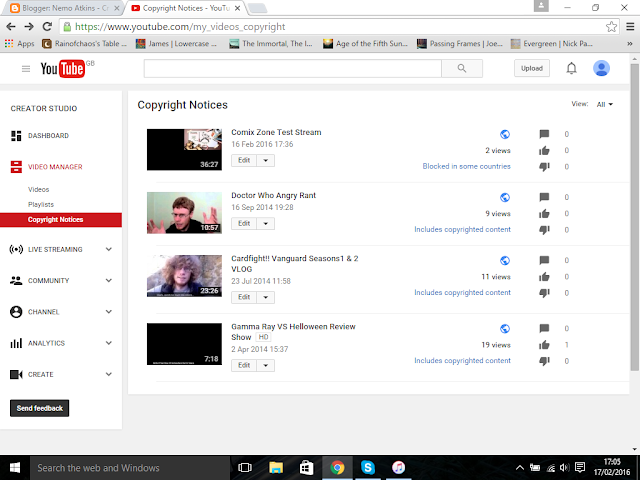The height and width of the screenshot is (480, 640).
Task: Click the Channel person icon
Action: [x=16, y=312]
